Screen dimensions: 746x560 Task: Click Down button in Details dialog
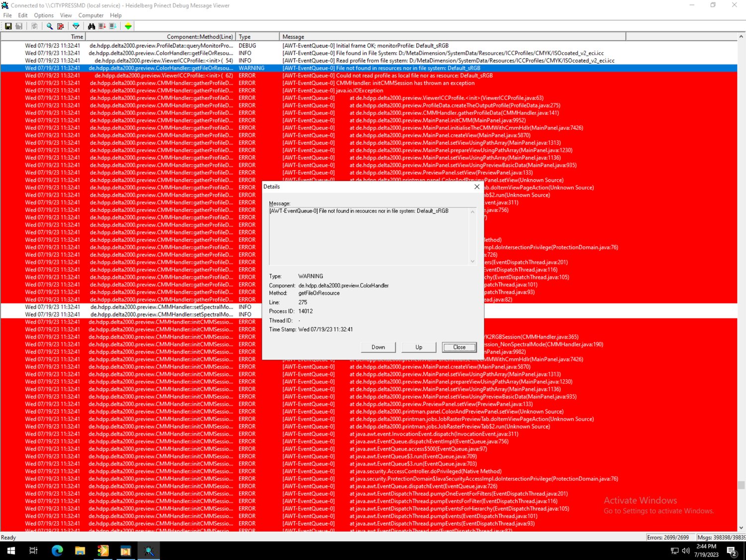[x=378, y=347]
